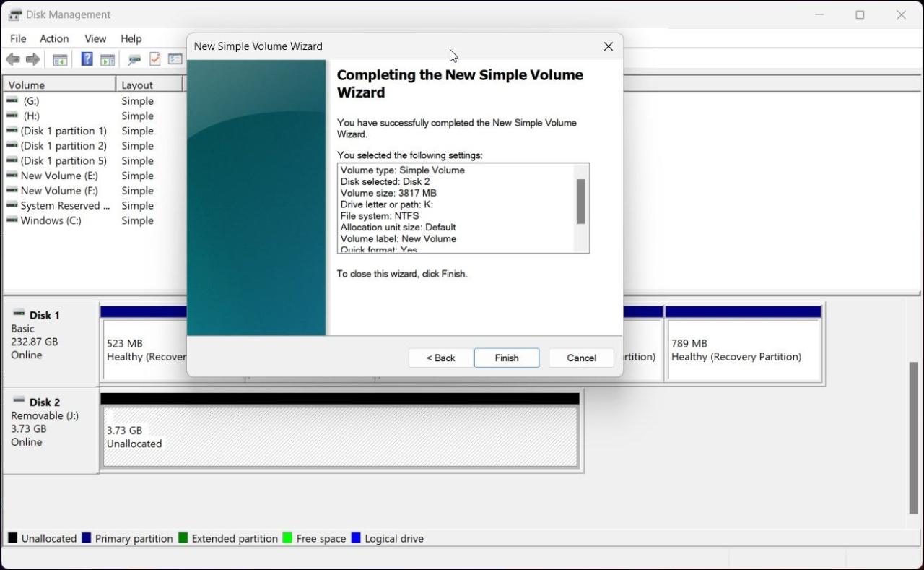Click the checkmark page toolbar icon

pos(154,59)
